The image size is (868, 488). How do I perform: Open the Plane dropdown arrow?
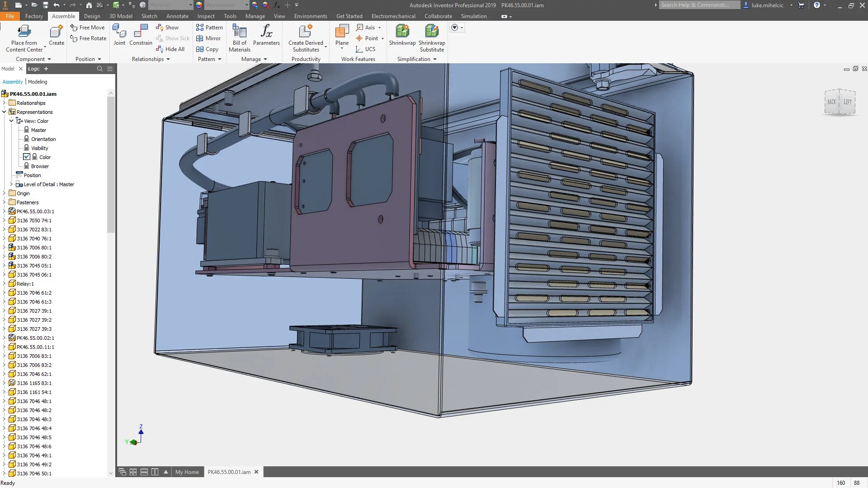342,48
